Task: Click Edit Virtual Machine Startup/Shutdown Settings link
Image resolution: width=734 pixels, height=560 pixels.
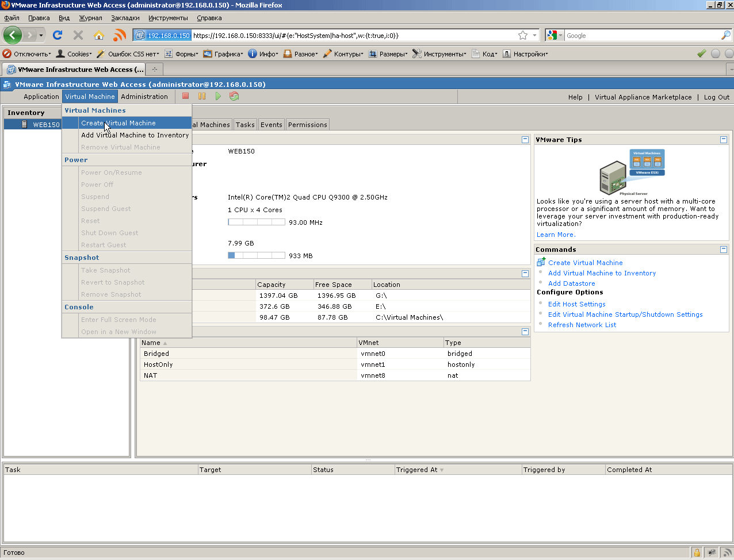Action: click(x=625, y=314)
